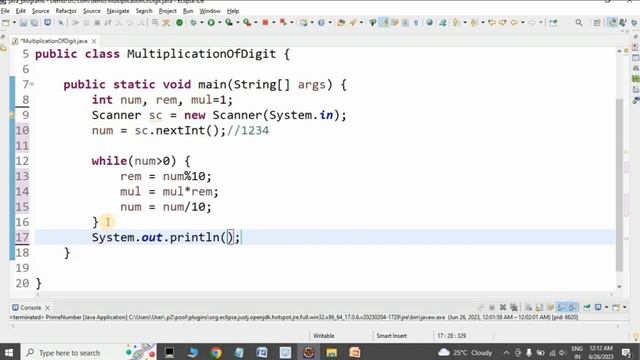Image resolution: width=640 pixels, height=360 pixels.
Task: Open the File menu
Action: [x=5, y=11]
